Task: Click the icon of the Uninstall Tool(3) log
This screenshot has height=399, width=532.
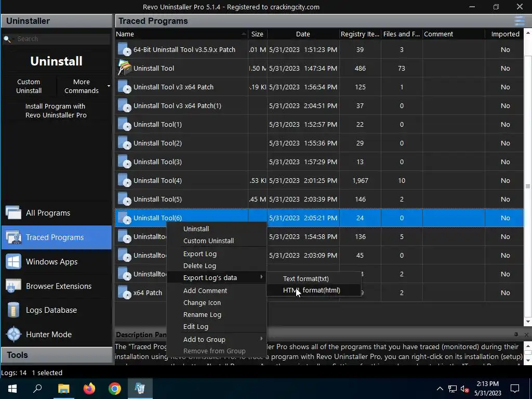Action: pyautogui.click(x=124, y=162)
